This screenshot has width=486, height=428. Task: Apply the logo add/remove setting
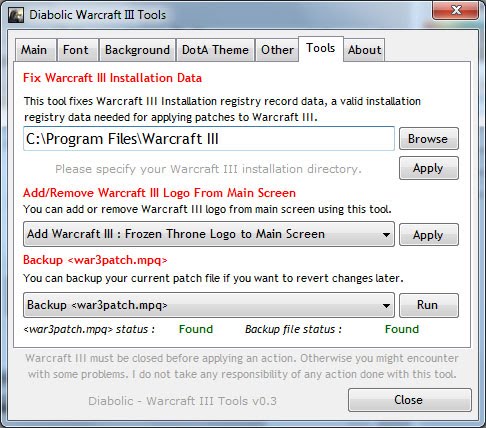[429, 235]
